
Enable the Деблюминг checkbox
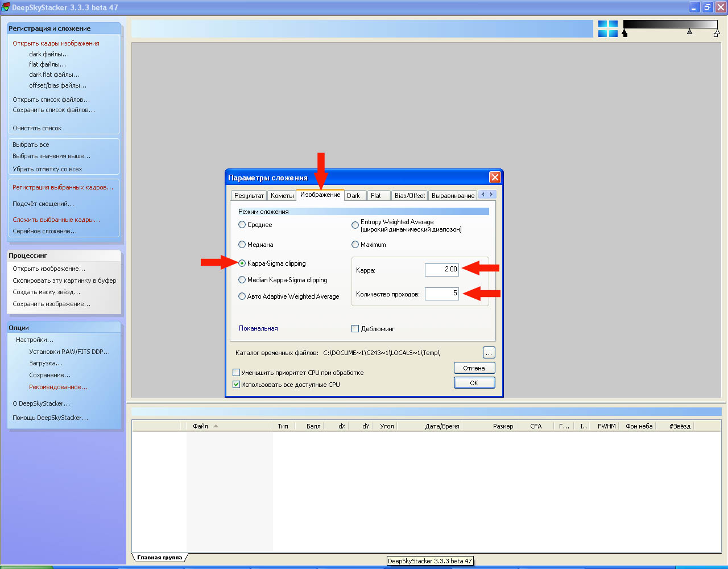pos(355,329)
